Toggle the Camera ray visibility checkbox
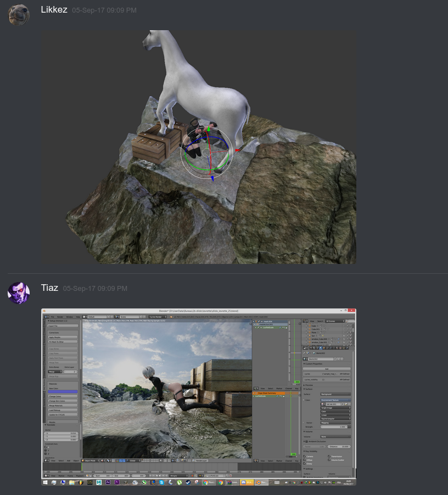This screenshot has width=448, height=495. (304, 456)
